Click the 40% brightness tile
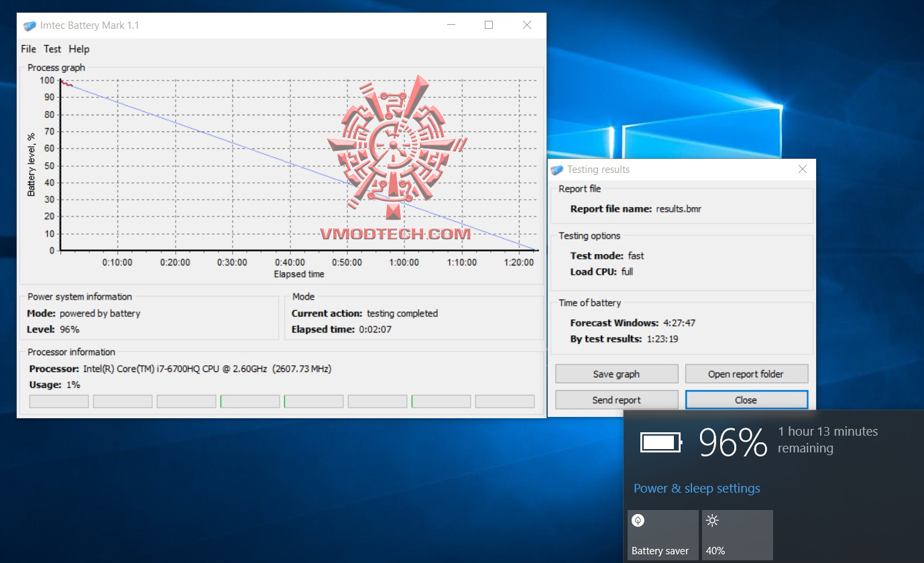Screen dimensions: 924x563 coord(737,535)
